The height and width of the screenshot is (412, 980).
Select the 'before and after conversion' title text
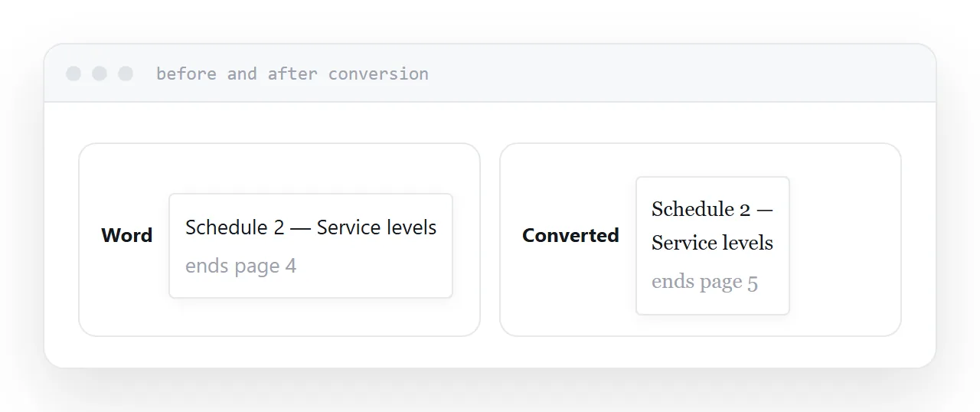(292, 74)
